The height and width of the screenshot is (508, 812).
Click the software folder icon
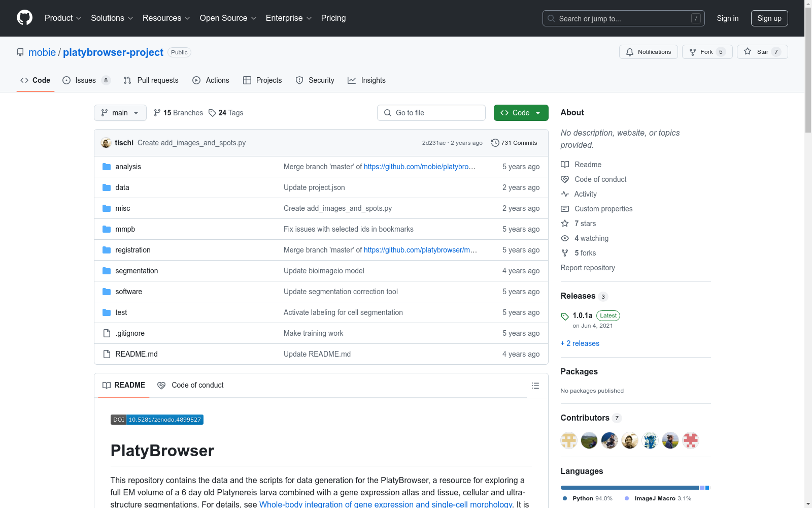coord(107,292)
